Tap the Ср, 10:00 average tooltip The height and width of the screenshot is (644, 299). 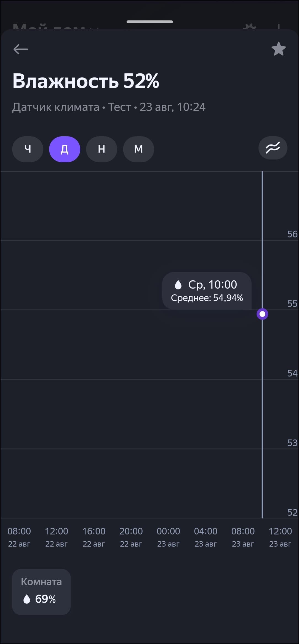207,291
